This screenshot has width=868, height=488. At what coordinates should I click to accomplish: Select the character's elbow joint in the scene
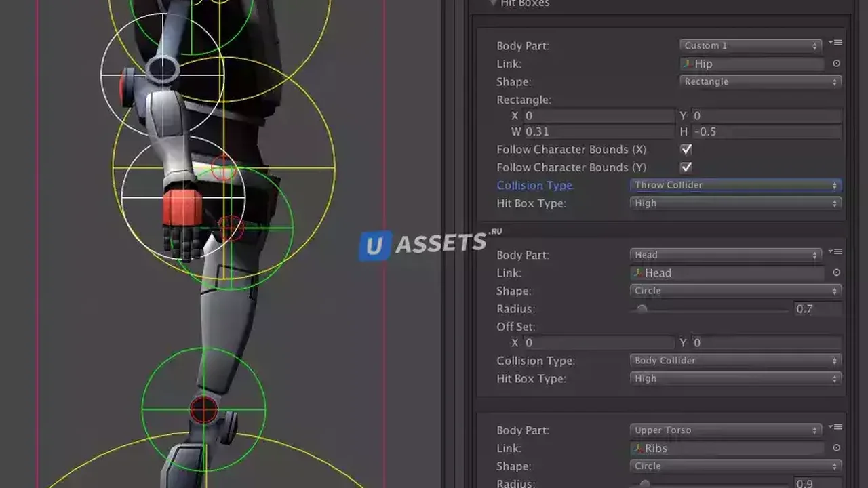pyautogui.click(x=163, y=68)
